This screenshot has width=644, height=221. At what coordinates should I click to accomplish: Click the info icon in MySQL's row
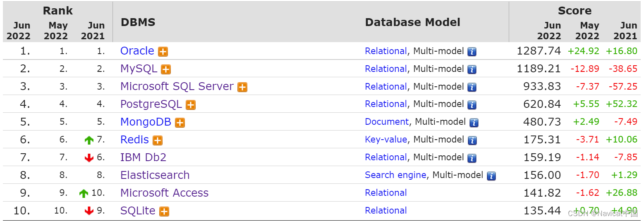pyautogui.click(x=472, y=69)
